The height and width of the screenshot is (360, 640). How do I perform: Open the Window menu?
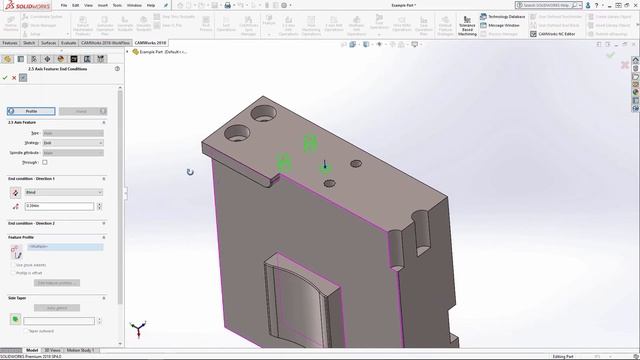click(x=134, y=5)
